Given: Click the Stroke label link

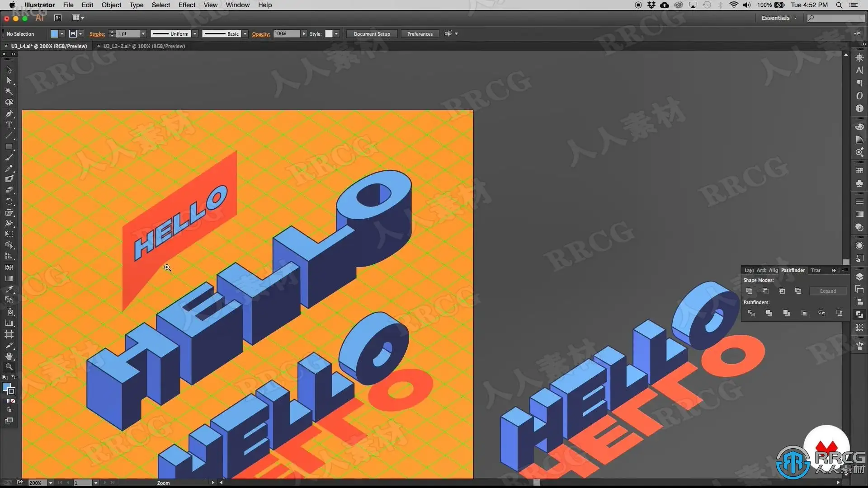Looking at the screenshot, I should click(97, 34).
